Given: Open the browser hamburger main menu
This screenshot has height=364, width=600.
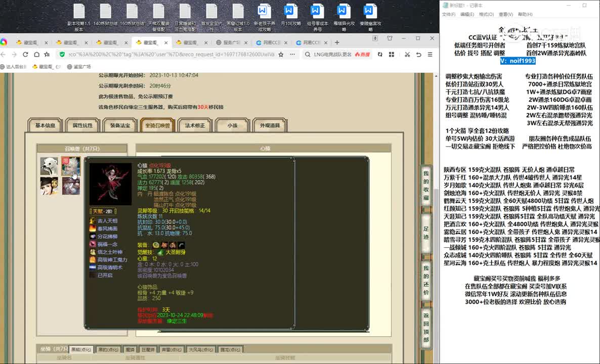Looking at the screenshot, I should [430, 54].
